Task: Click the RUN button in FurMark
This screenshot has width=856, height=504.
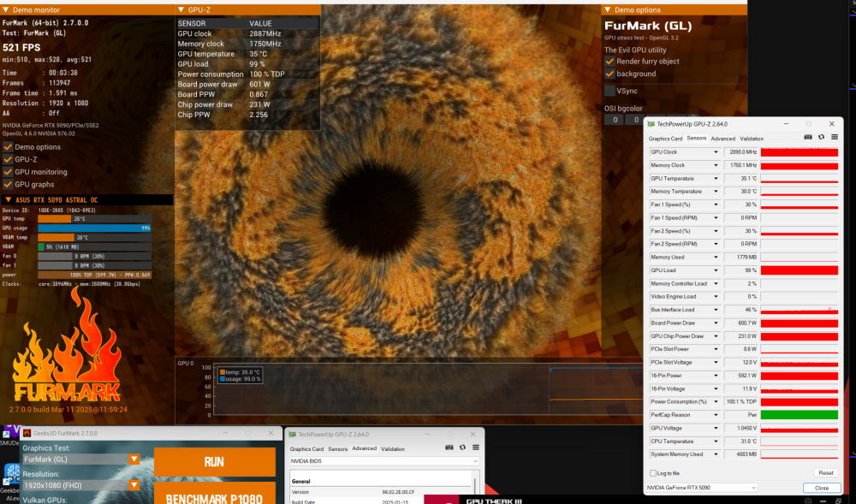Action: 215,462
